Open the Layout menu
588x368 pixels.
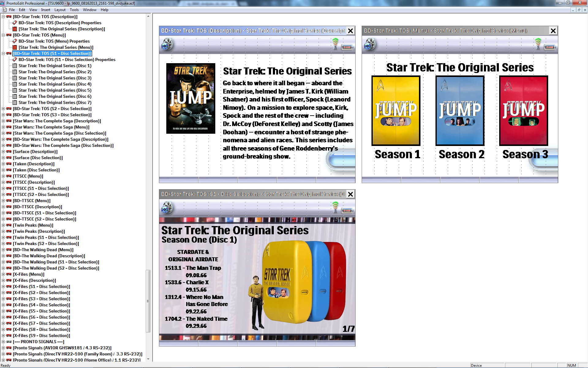(x=60, y=10)
